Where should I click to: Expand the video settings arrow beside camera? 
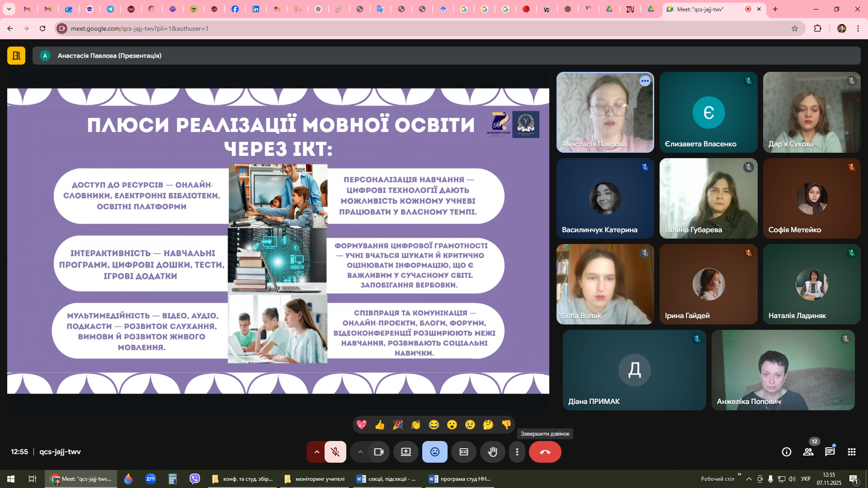[x=360, y=452]
